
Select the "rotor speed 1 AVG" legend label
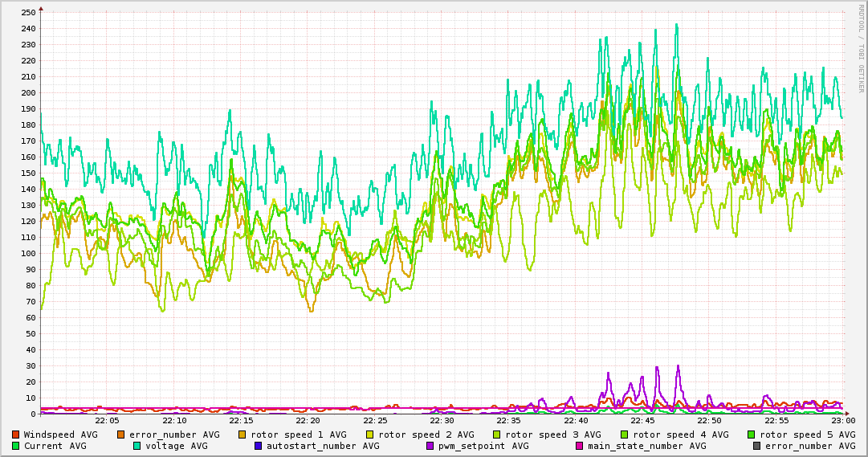pos(299,435)
